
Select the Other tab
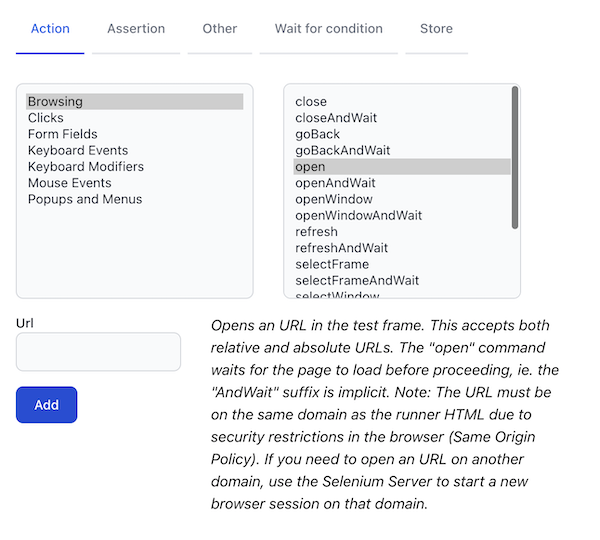point(220,29)
